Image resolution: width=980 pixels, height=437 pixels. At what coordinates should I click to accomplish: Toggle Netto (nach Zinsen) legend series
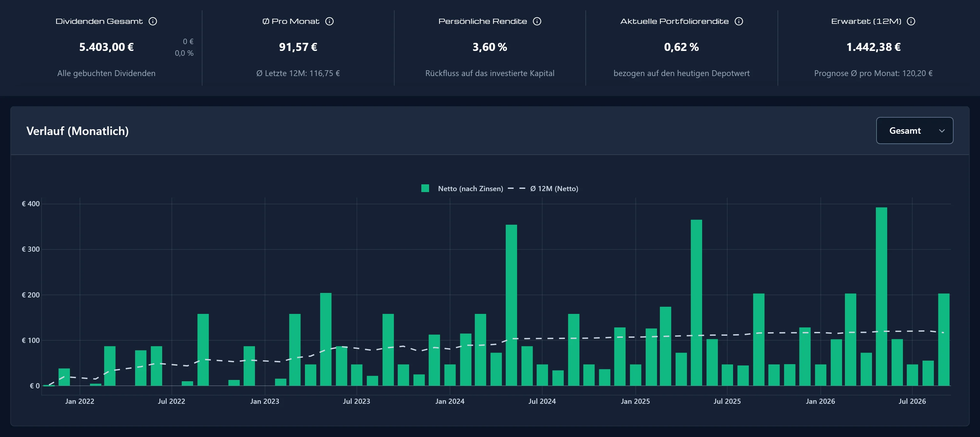tap(462, 188)
